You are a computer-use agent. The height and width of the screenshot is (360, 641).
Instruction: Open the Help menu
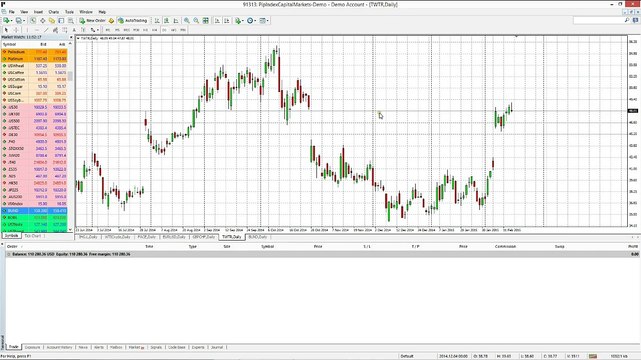point(102,12)
